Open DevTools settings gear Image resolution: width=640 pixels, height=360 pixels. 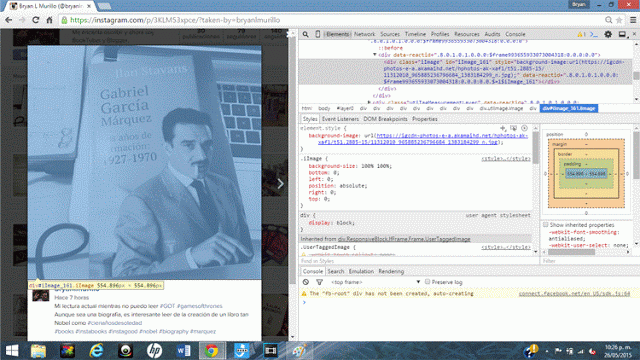coord(608,34)
